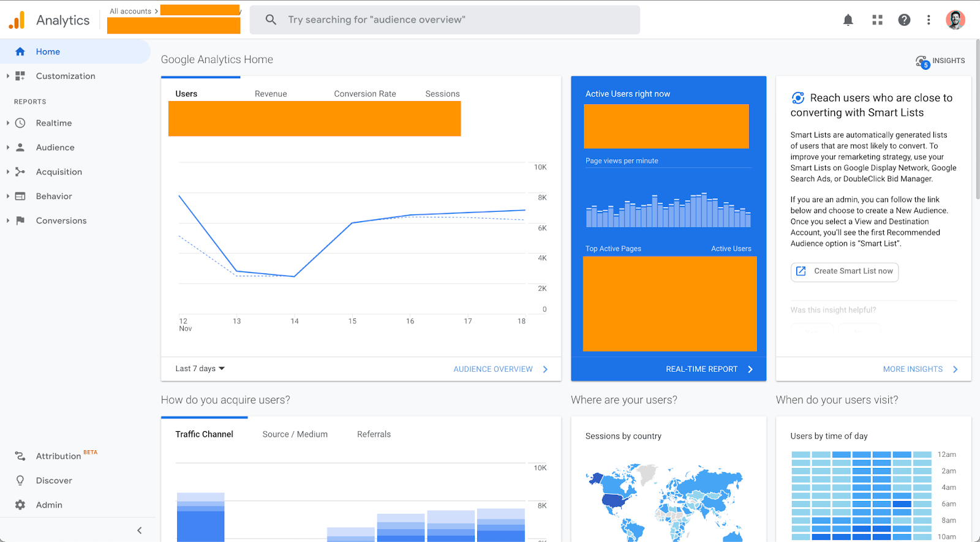Click the arrow beside Real-Time Report
980x542 pixels.
750,369
